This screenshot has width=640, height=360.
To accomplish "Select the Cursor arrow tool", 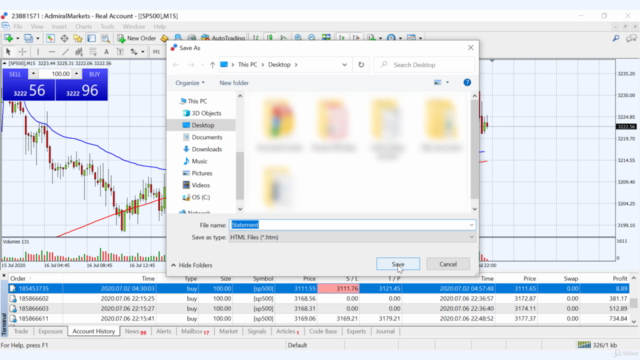I will tap(8, 52).
